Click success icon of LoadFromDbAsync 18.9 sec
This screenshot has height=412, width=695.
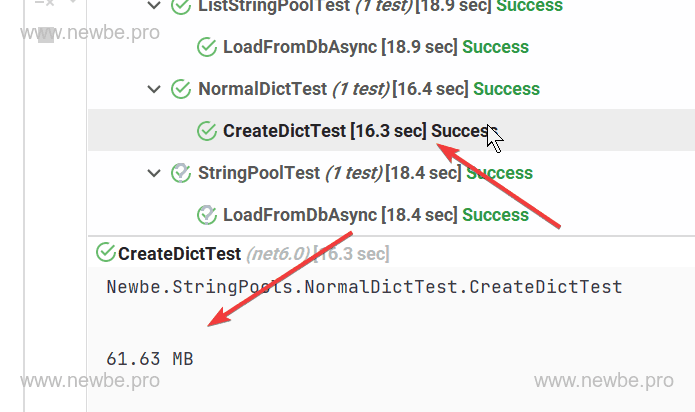(x=207, y=47)
